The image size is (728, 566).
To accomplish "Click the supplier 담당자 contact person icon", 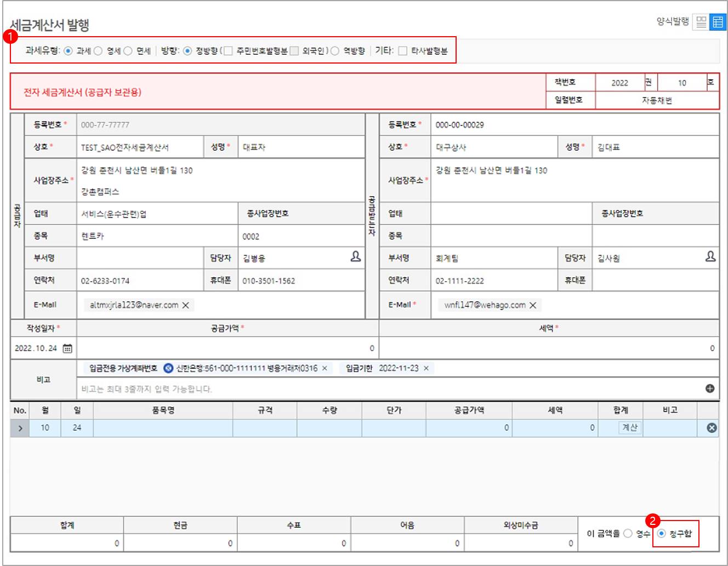I will coord(357,256).
